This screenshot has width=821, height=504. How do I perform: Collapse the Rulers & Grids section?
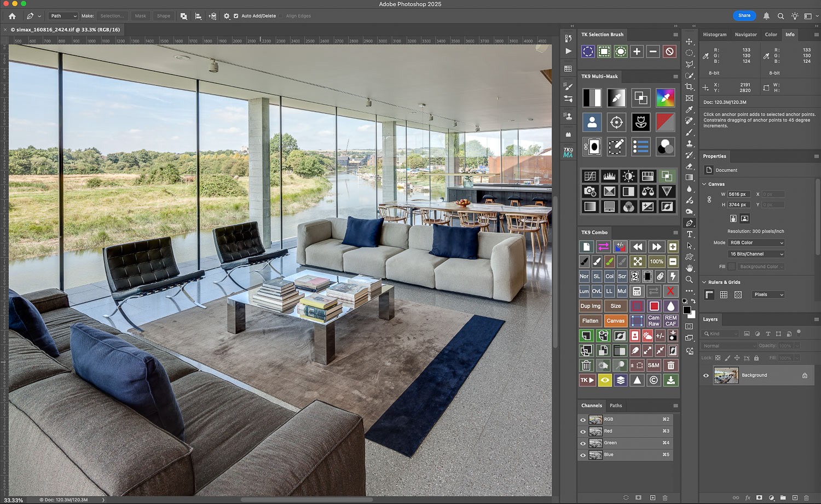click(x=704, y=282)
